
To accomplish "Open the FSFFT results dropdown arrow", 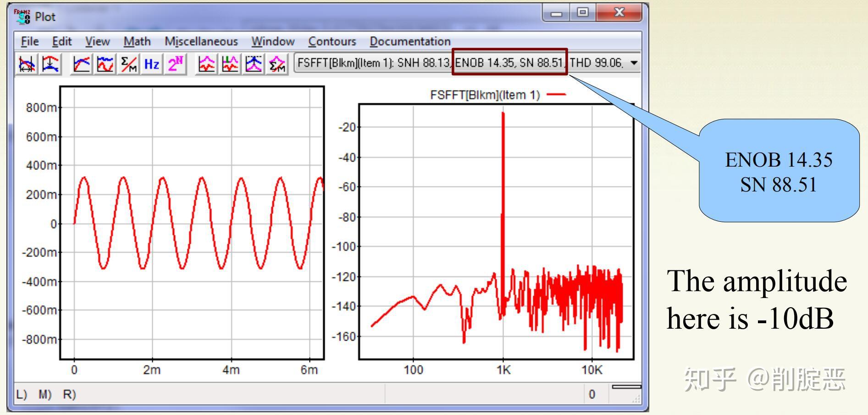I will point(634,63).
